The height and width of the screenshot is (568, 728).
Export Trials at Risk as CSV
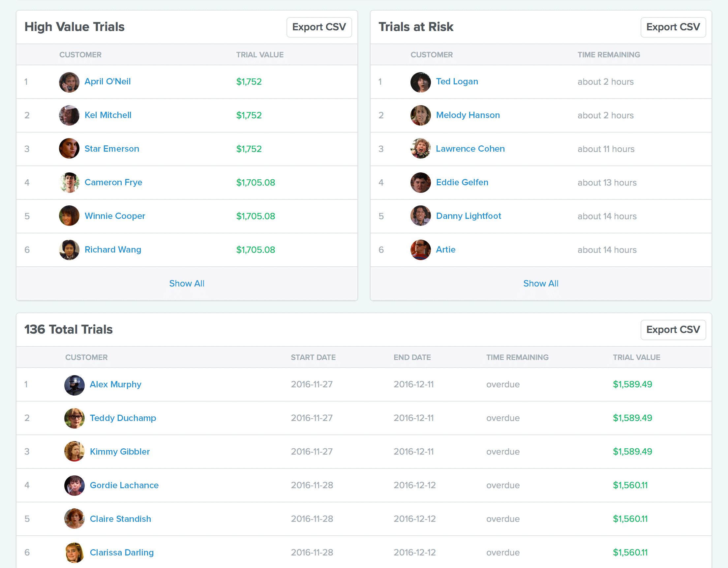click(x=673, y=27)
